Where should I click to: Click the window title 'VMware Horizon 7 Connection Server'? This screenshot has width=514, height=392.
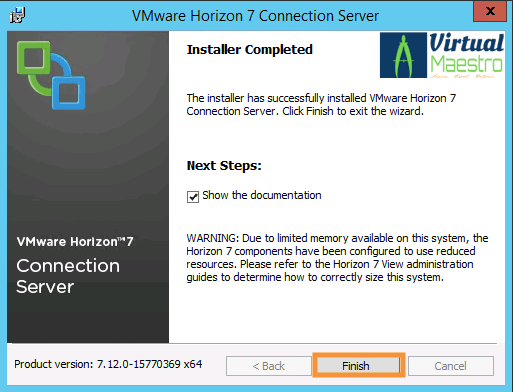point(255,16)
